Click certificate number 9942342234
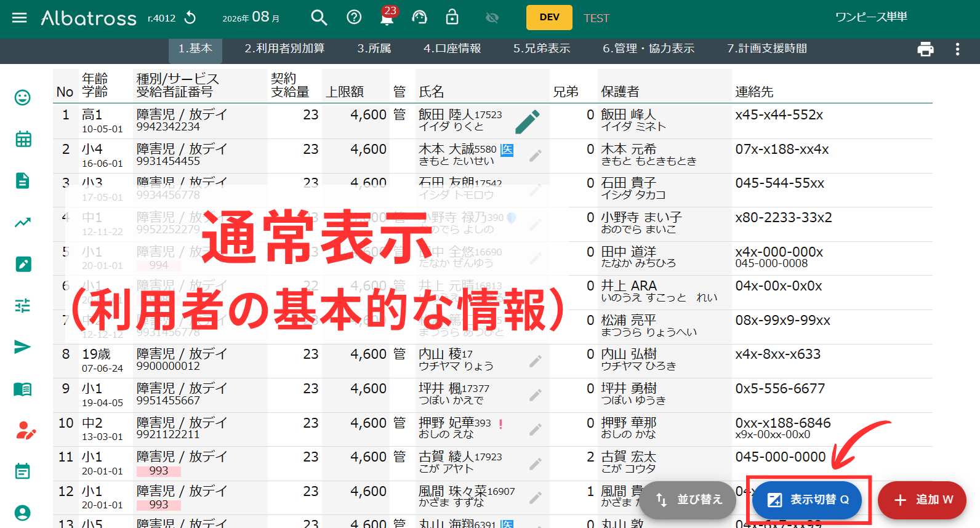Viewport: 980px width, 528px height. pos(168,127)
